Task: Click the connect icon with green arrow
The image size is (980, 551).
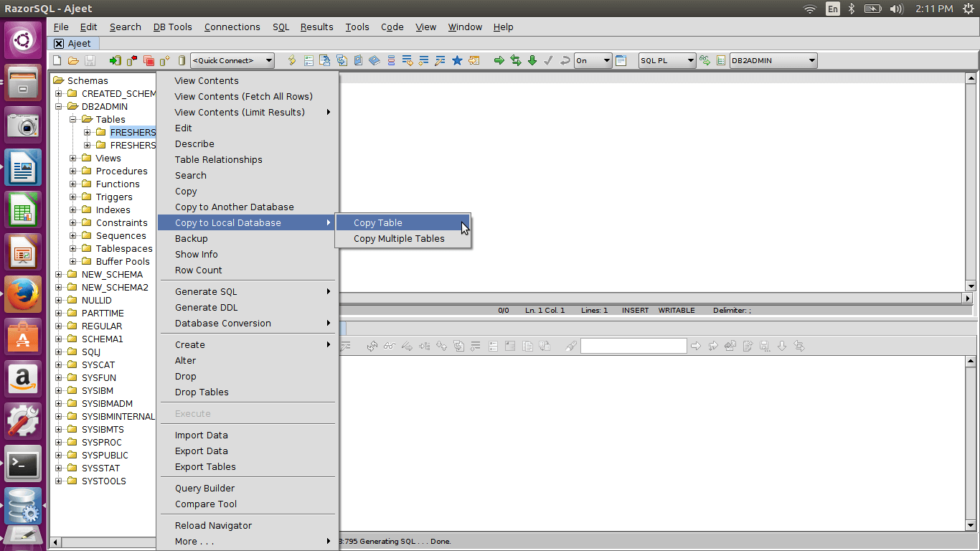Action: (115, 61)
